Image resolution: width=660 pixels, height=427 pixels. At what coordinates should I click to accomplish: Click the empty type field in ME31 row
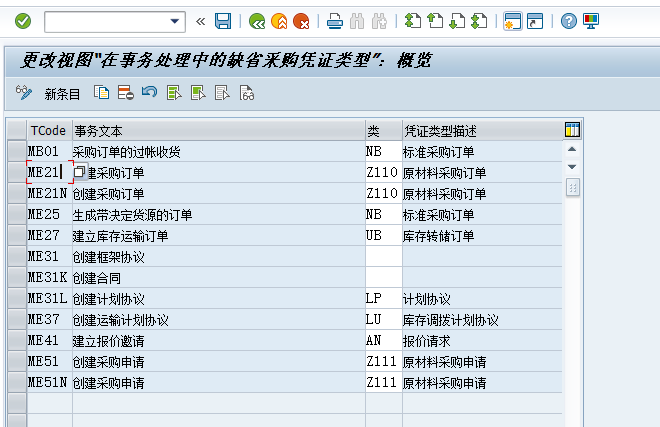point(383,256)
